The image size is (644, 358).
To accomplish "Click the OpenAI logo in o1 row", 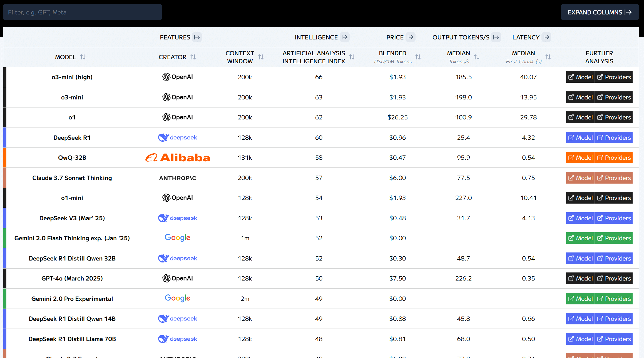I will (x=178, y=117).
